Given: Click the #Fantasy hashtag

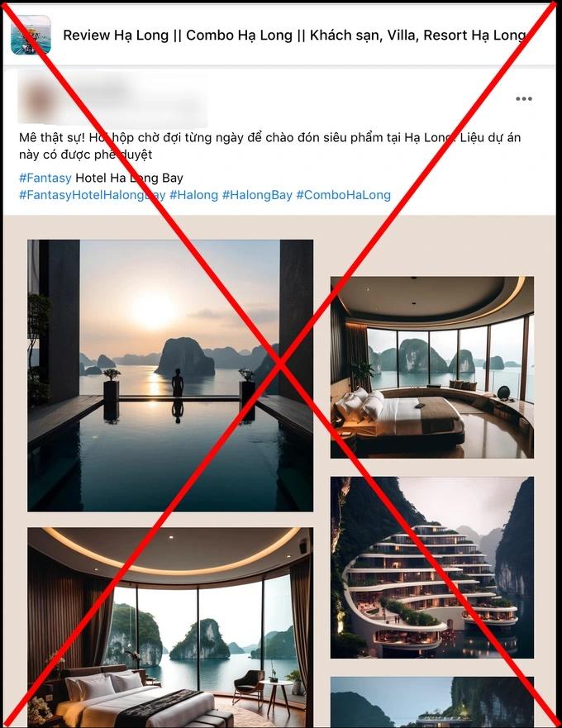Looking at the screenshot, I should click(45, 178).
